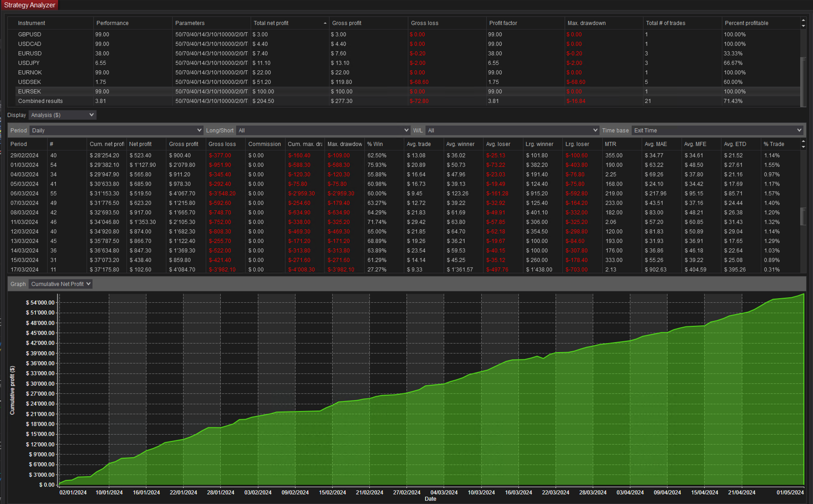813x504 pixels.
Task: Select the Strategy Analyzer tab
Action: click(29, 5)
